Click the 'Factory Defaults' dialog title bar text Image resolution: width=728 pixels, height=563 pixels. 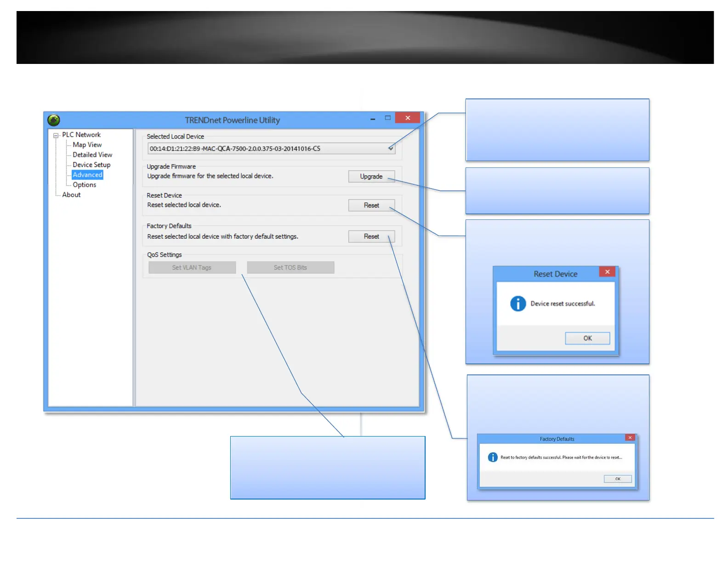(x=557, y=439)
